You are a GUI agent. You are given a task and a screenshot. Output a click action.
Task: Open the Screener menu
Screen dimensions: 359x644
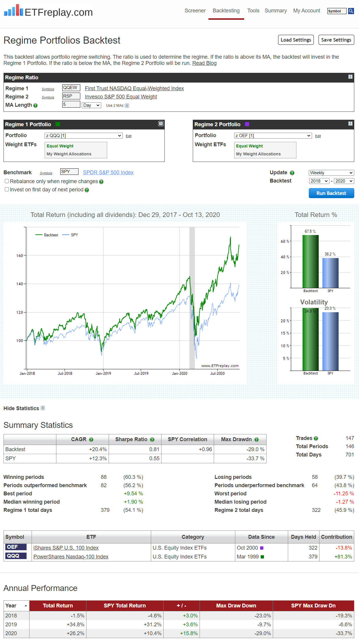click(x=195, y=11)
